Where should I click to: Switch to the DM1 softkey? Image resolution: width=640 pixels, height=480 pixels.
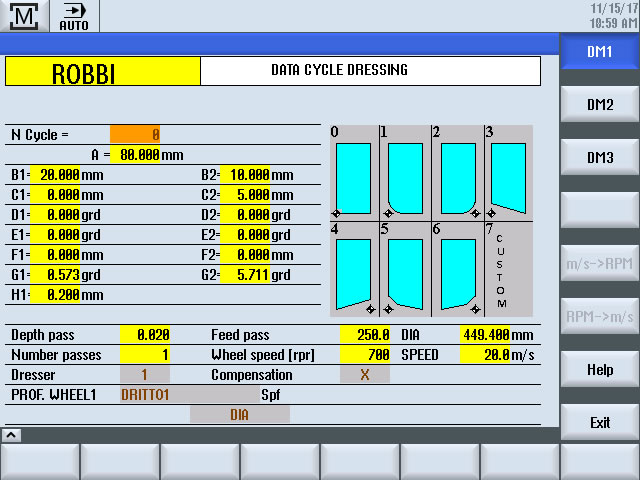(x=599, y=51)
